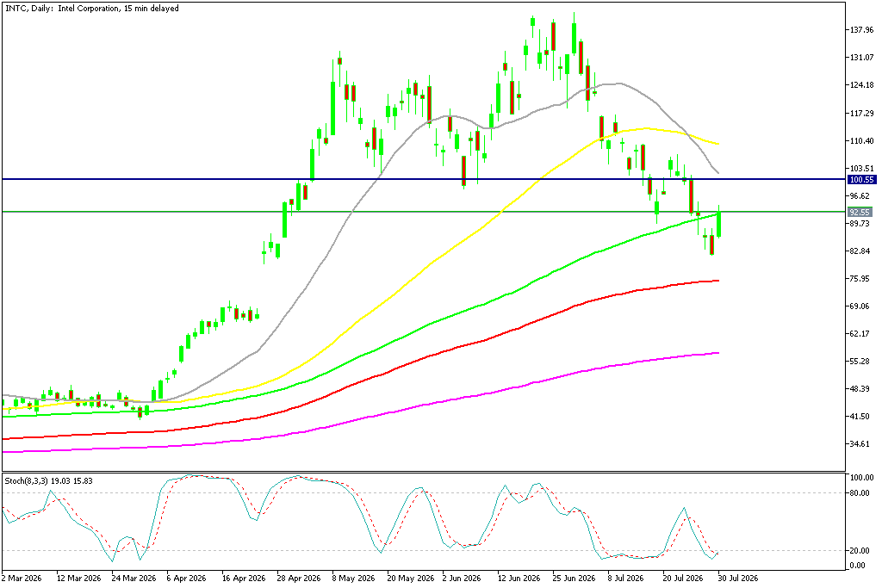Click the '25 Jun 2026' date label
Viewport: 882px width, 588px height.
pyautogui.click(x=574, y=579)
